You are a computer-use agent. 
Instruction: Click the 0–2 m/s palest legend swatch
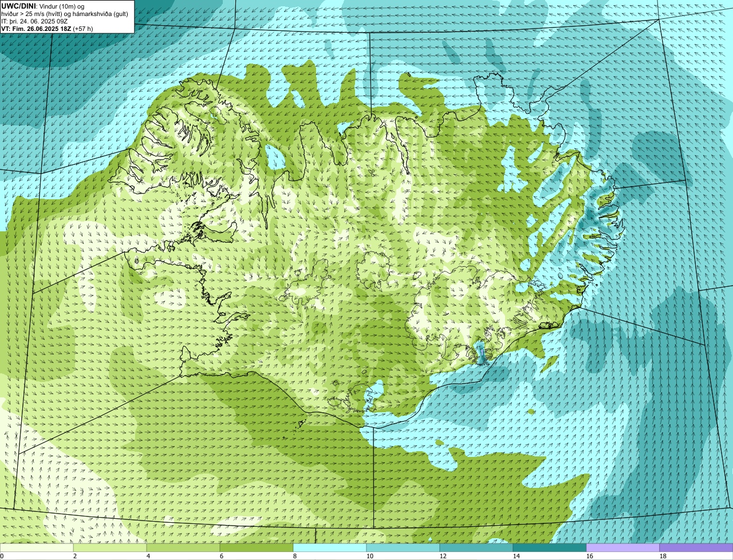coord(37,548)
